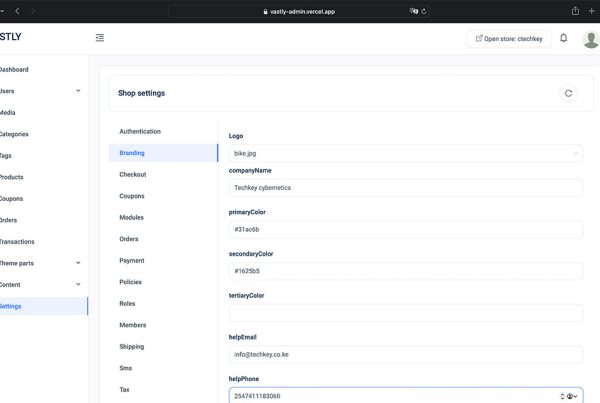Image resolution: width=600 pixels, height=403 pixels.
Task: Open the notifications bell
Action: click(564, 38)
